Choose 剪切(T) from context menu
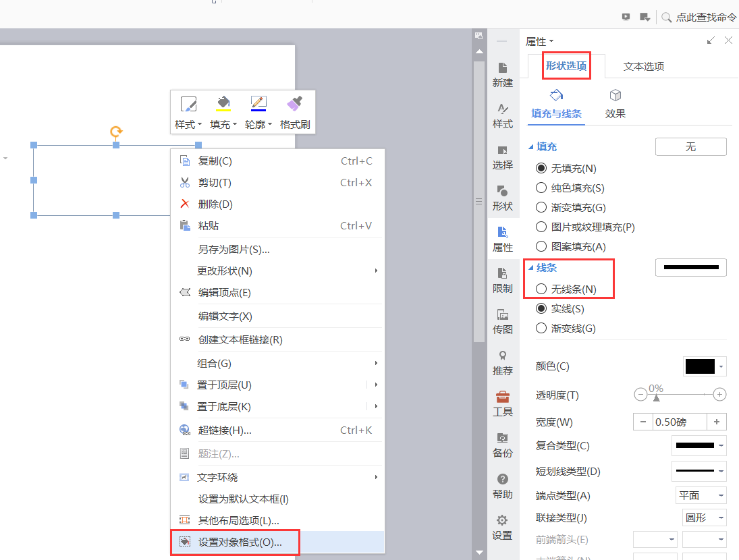Viewport: 739px width, 560px height. click(277, 182)
